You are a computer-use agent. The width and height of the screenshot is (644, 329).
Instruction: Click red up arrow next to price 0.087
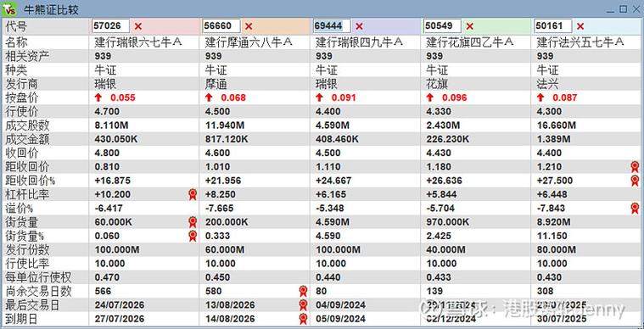pyautogui.click(x=540, y=98)
